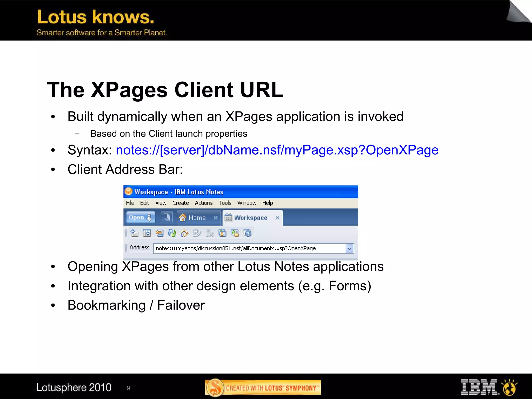
Task: Click the key ID toolbar icon
Action: pyautogui.click(x=159, y=233)
